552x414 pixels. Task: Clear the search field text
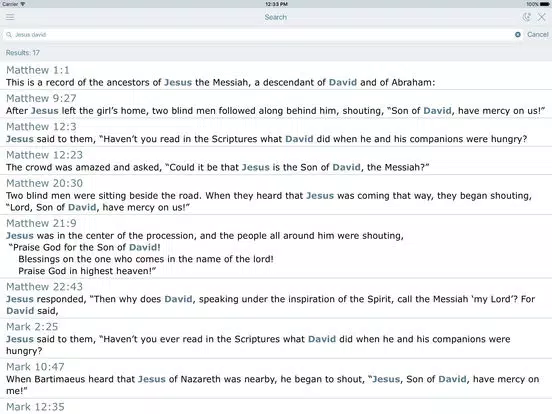518,34
